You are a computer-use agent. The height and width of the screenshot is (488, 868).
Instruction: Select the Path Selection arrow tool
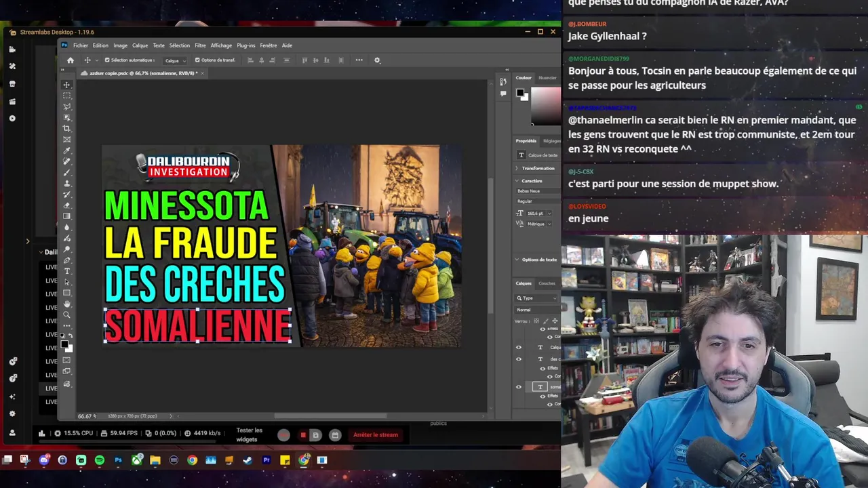coord(66,281)
